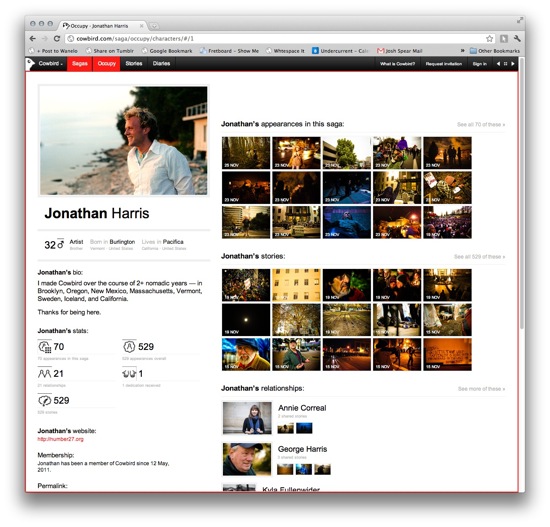Click the Artist role label
Viewport: 550px width, 527px height.
pos(76,242)
